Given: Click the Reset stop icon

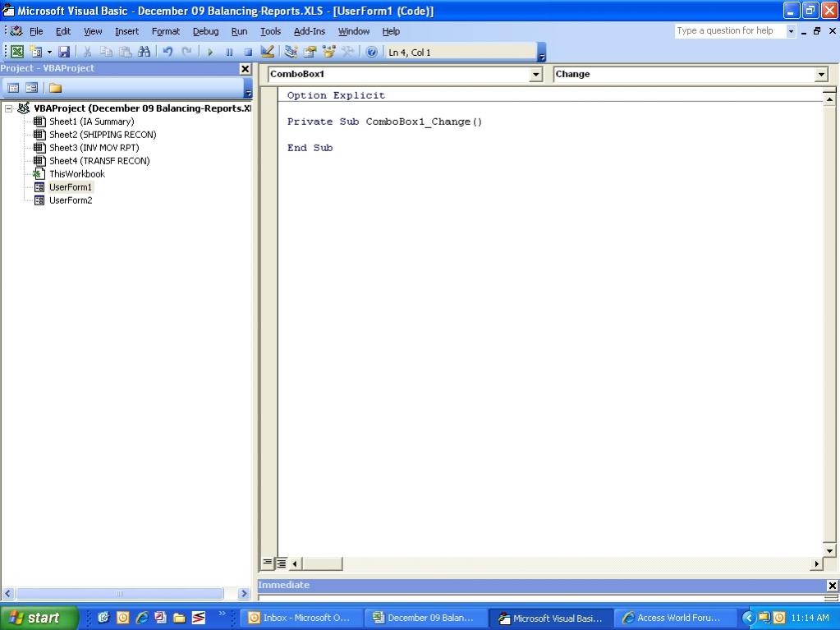Looking at the screenshot, I should tap(247, 52).
